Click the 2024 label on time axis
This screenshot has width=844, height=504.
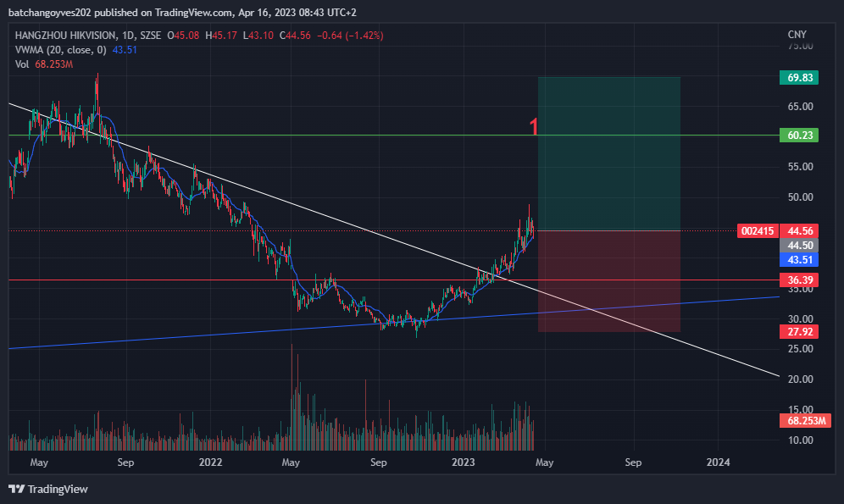[x=718, y=462]
